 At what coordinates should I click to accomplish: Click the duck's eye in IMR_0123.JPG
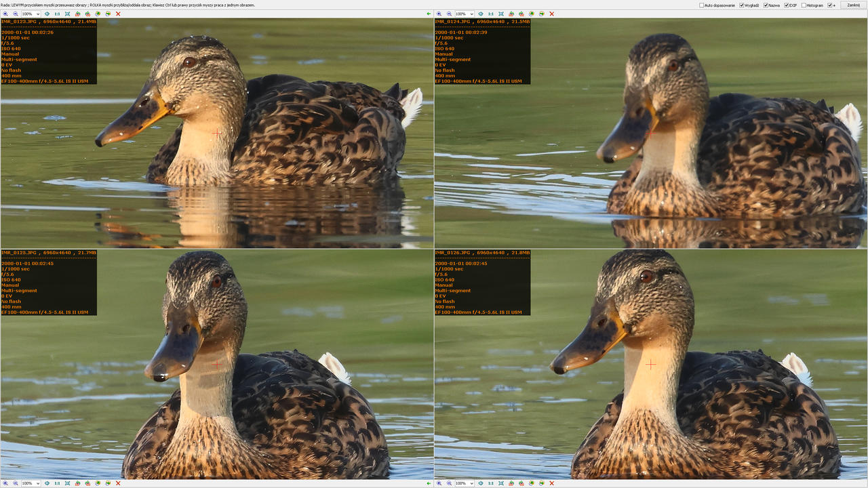coord(189,62)
